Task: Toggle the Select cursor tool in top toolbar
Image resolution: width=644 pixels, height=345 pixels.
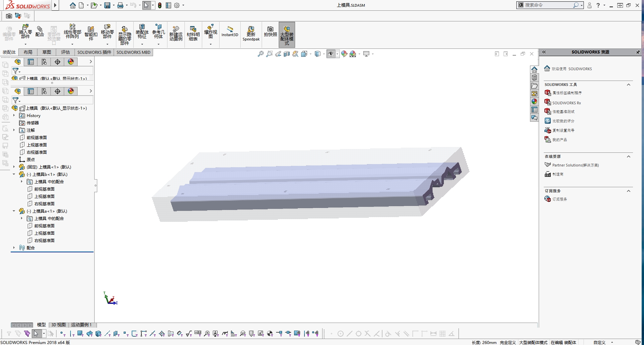Action: coord(146,5)
